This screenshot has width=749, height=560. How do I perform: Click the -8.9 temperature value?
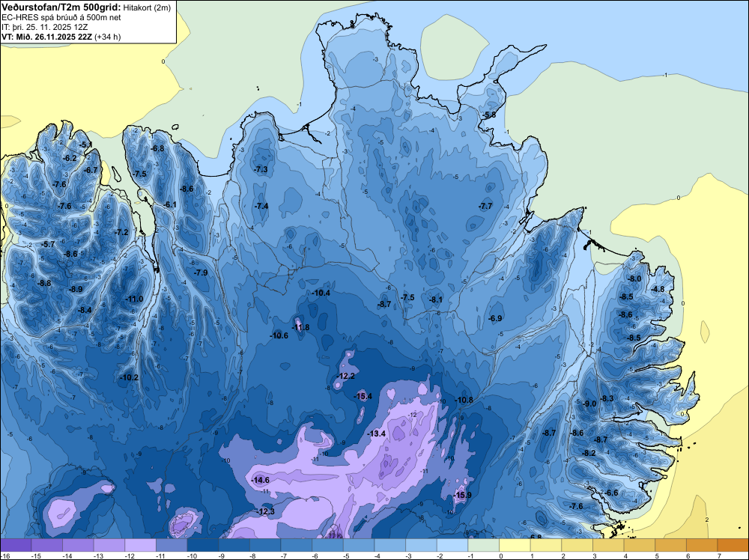76,289
